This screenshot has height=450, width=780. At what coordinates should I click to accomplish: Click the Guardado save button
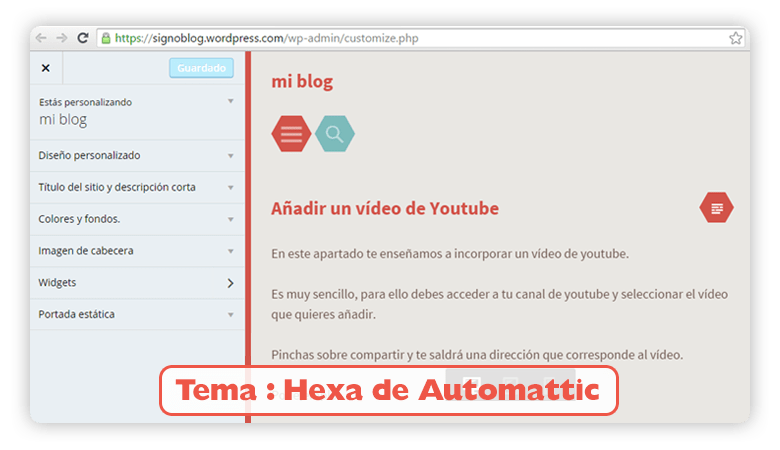[201, 68]
